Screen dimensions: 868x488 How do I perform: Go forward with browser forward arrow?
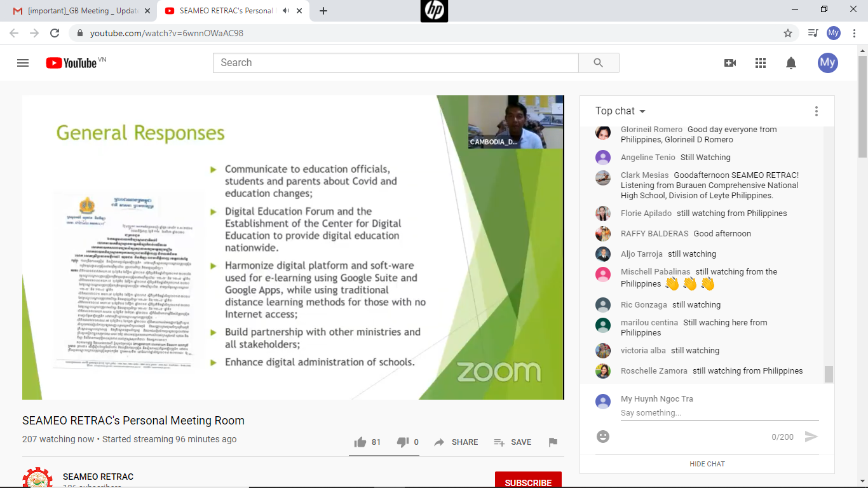(34, 33)
